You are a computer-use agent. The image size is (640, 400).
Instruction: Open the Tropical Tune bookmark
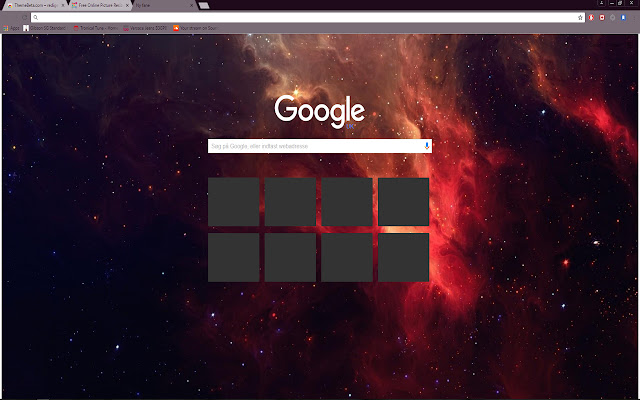coord(96,28)
